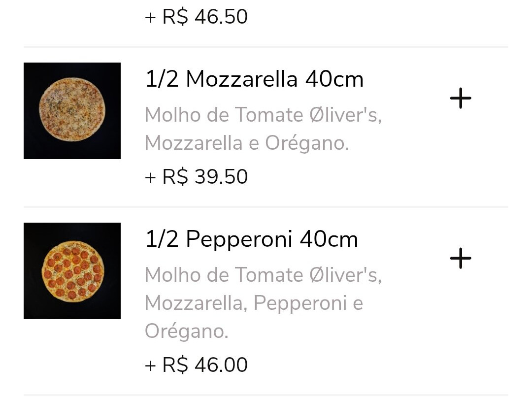The image size is (532, 398).
Task: Open the Mozzarella pizza thumbnail photo
Action: pos(72,111)
